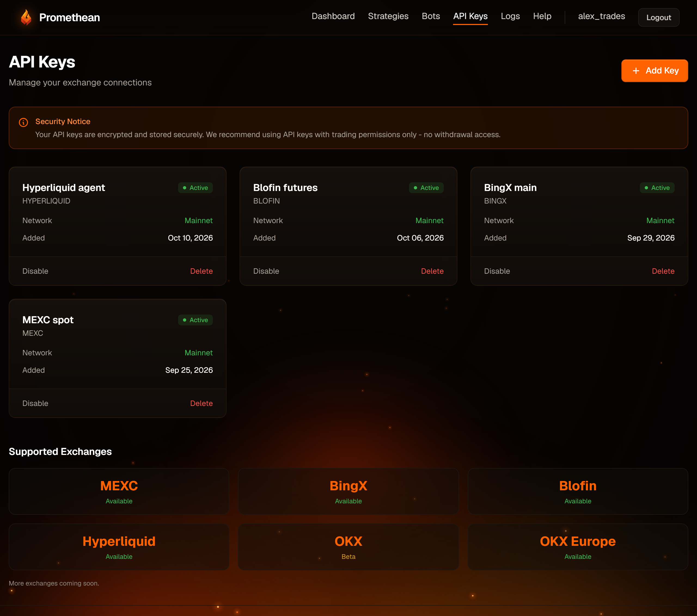The height and width of the screenshot is (616, 697).
Task: Click the date Sep 25, 2026
Action: point(189,370)
